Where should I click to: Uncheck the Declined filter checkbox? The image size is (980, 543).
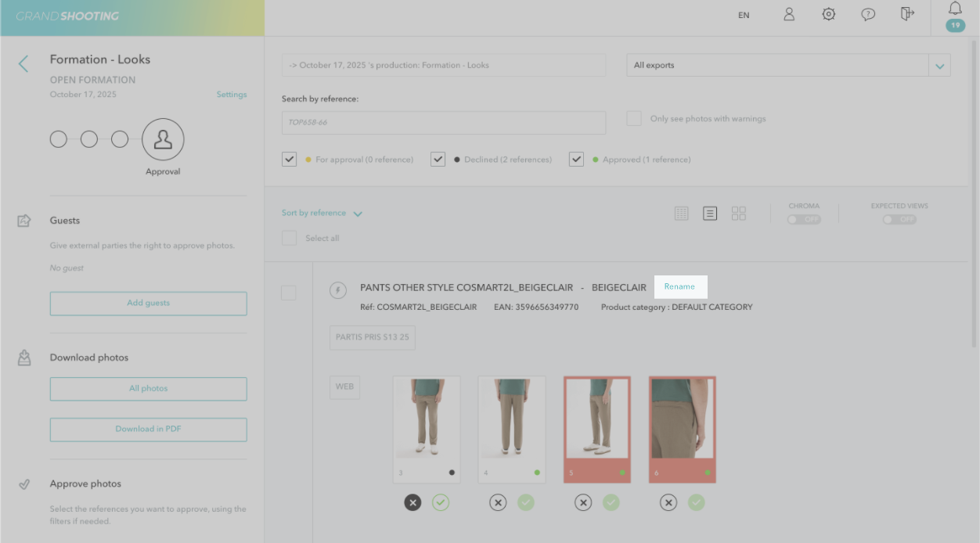point(438,160)
